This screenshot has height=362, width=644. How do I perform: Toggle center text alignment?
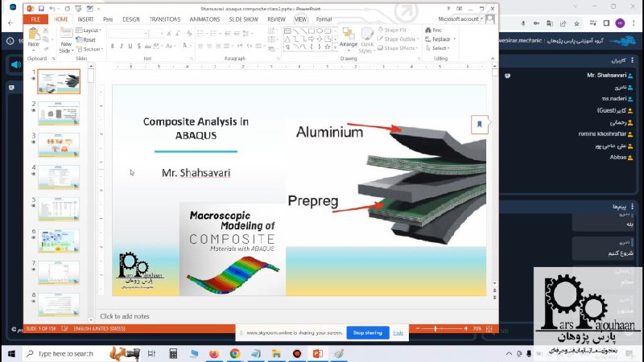tap(209, 46)
